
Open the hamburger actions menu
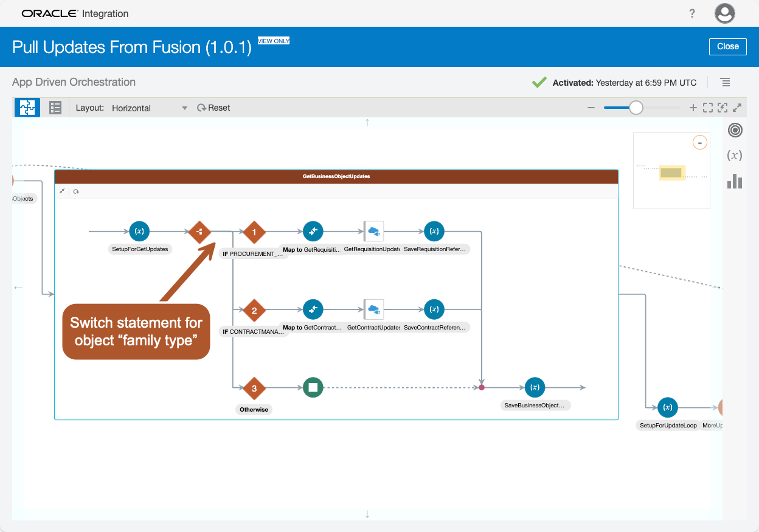725,82
